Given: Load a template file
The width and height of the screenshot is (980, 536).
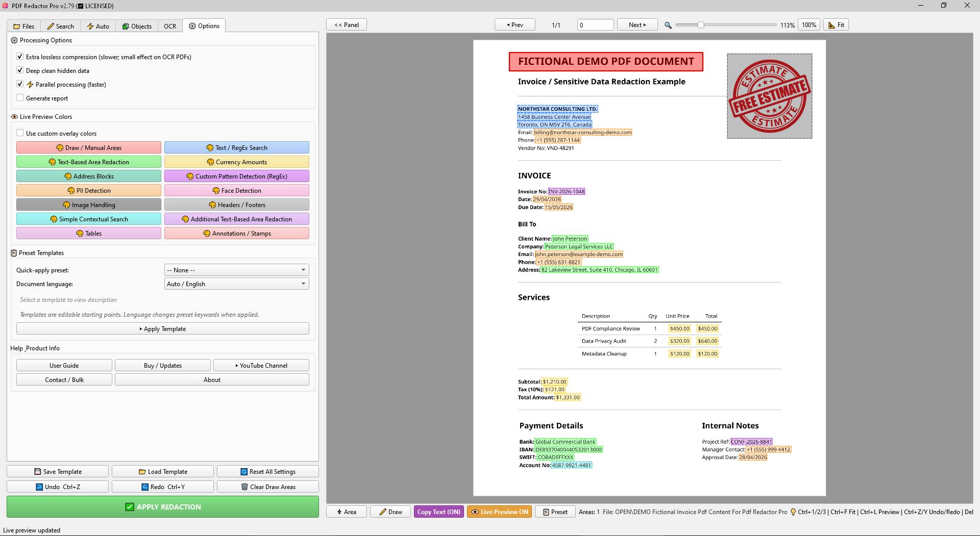Looking at the screenshot, I should click(163, 472).
